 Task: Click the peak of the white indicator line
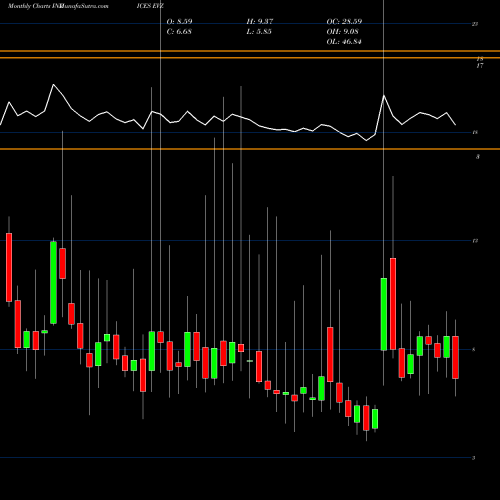click(53, 85)
